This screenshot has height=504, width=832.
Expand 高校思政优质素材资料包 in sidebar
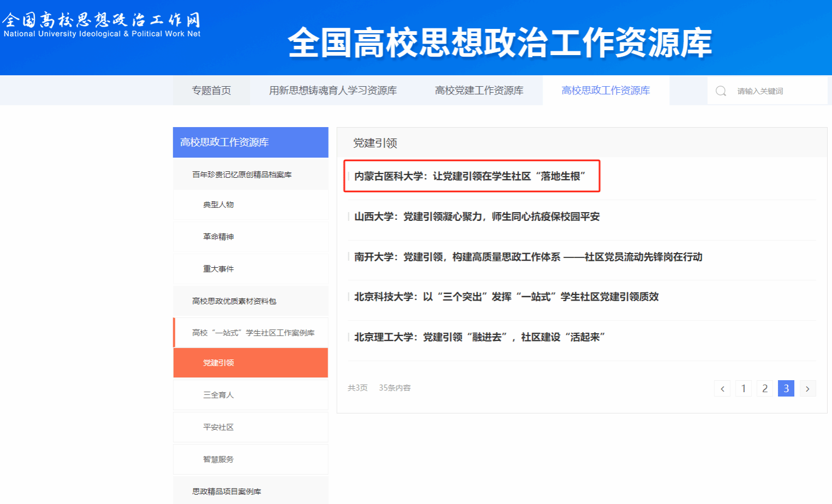234,301
